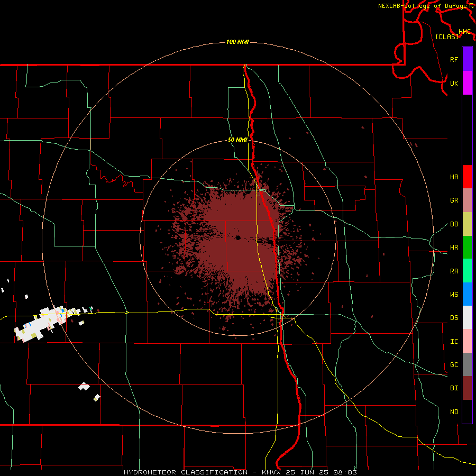Image resolution: width=476 pixels, height=476 pixels.
Task: Click the 08:03 timestamp
Action: (345, 472)
